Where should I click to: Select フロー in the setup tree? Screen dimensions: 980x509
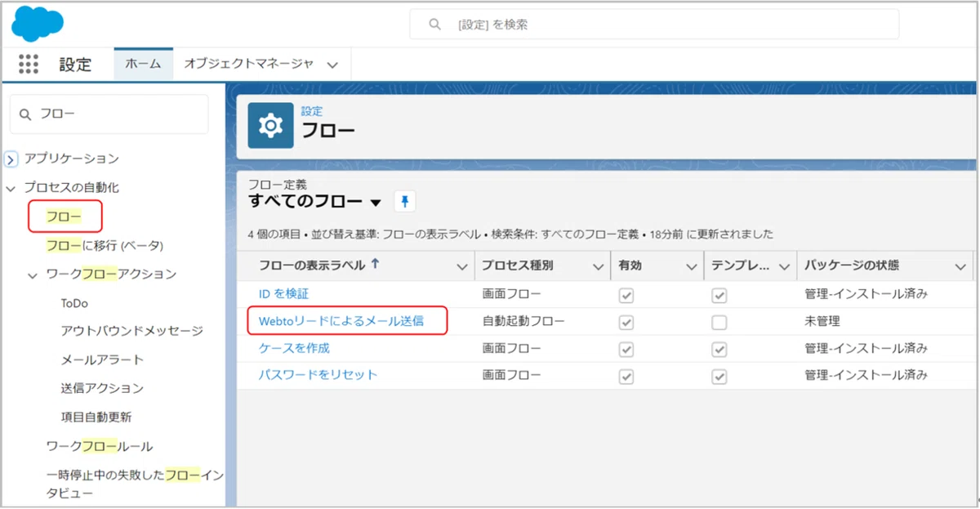pyautogui.click(x=62, y=217)
